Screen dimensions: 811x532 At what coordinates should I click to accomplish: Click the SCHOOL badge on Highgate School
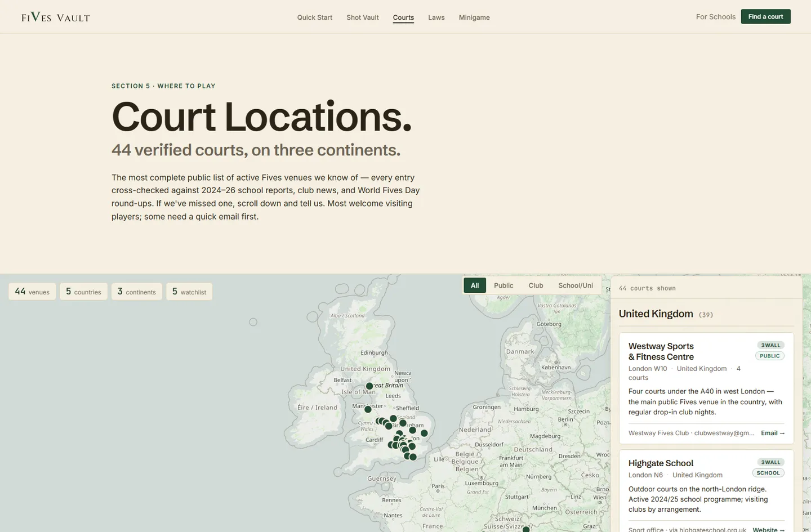click(768, 473)
